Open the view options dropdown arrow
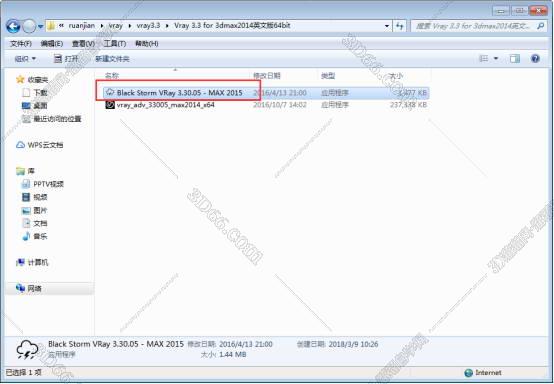 496,59
